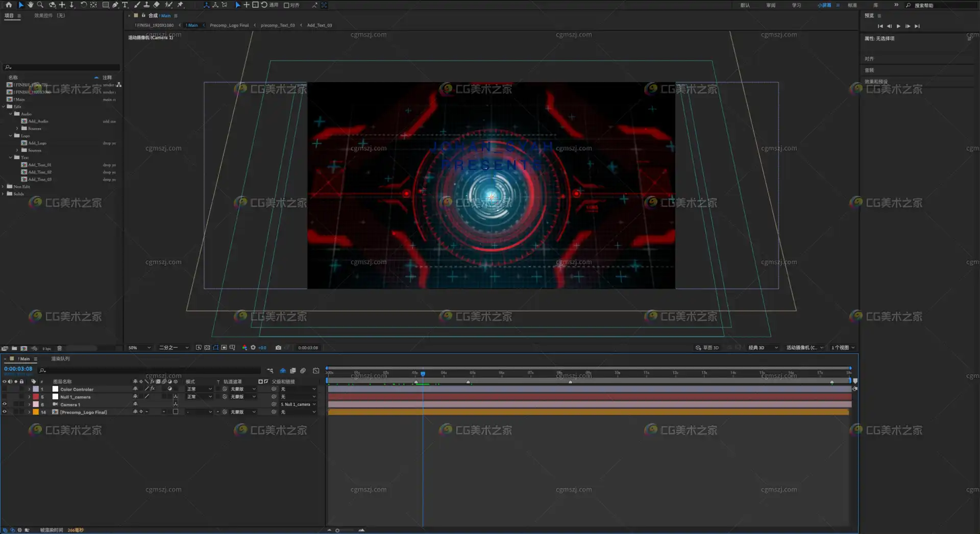Open the 二分之一 resolution dropdown
The image size is (980, 534).
point(174,347)
